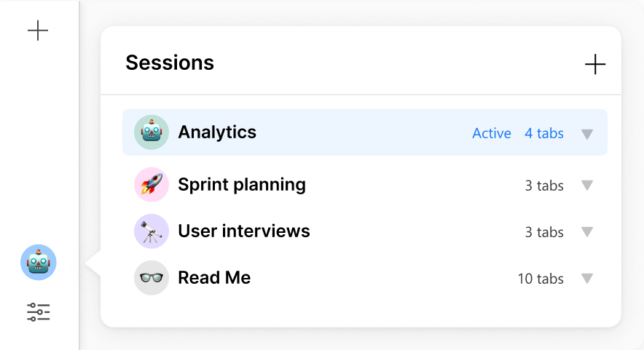
Task: Open the sliders settings icon in the sidebar
Action: (38, 312)
